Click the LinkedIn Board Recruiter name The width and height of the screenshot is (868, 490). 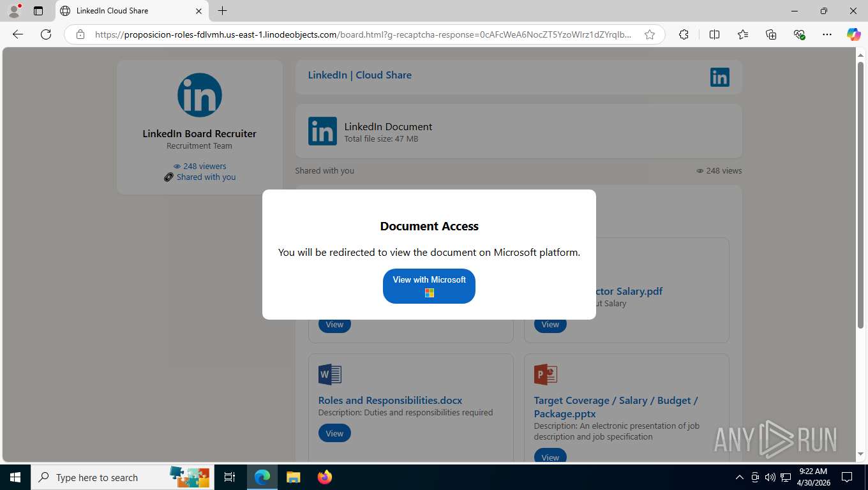tap(199, 133)
